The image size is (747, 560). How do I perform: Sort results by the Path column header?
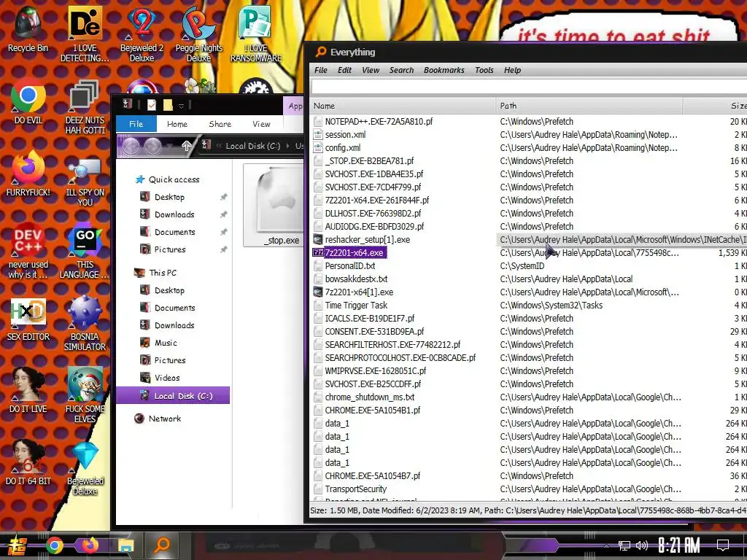(x=589, y=106)
